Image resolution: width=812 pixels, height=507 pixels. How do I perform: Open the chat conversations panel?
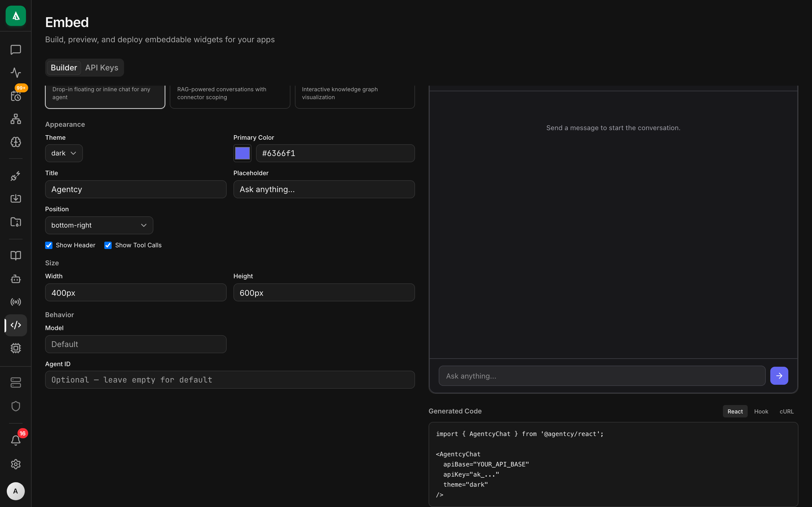[16, 50]
